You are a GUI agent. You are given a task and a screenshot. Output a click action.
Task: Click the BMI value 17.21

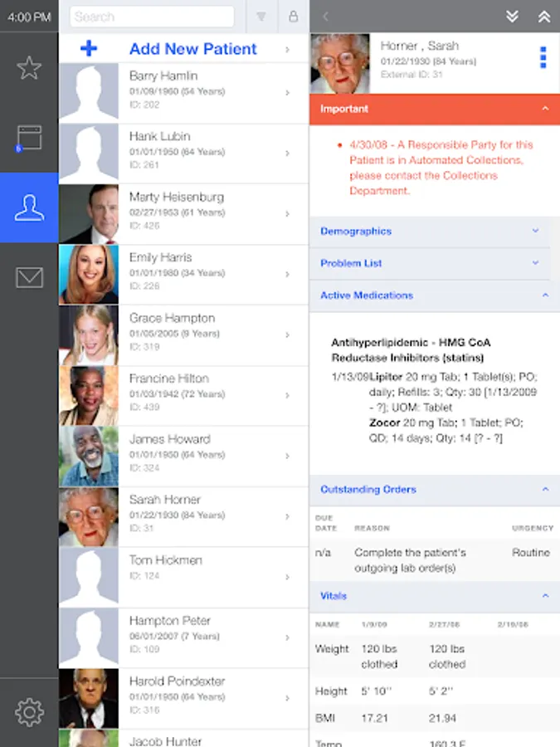pos(375,718)
